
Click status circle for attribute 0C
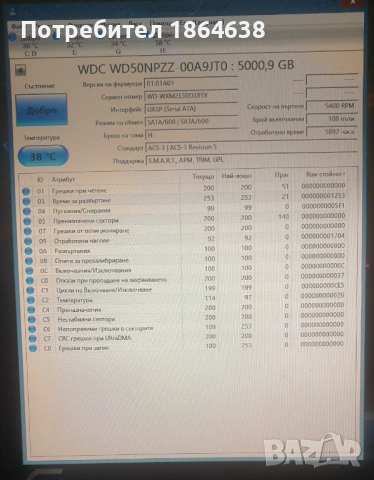tap(30, 271)
